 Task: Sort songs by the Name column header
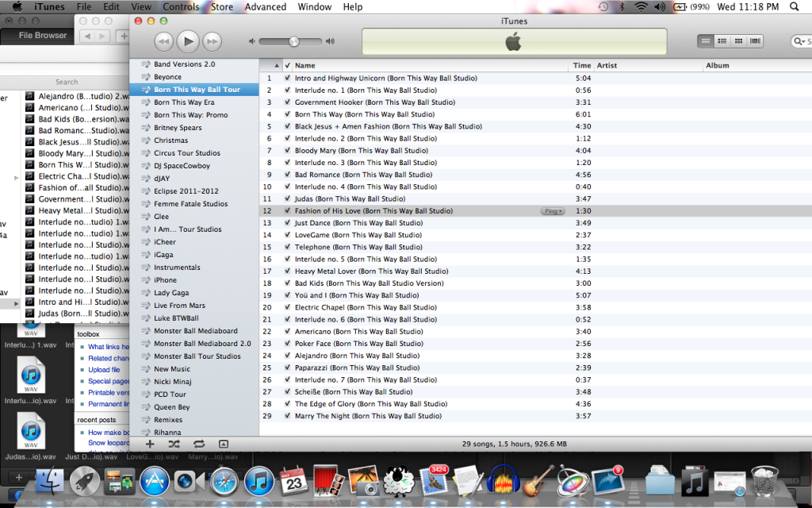(431, 65)
